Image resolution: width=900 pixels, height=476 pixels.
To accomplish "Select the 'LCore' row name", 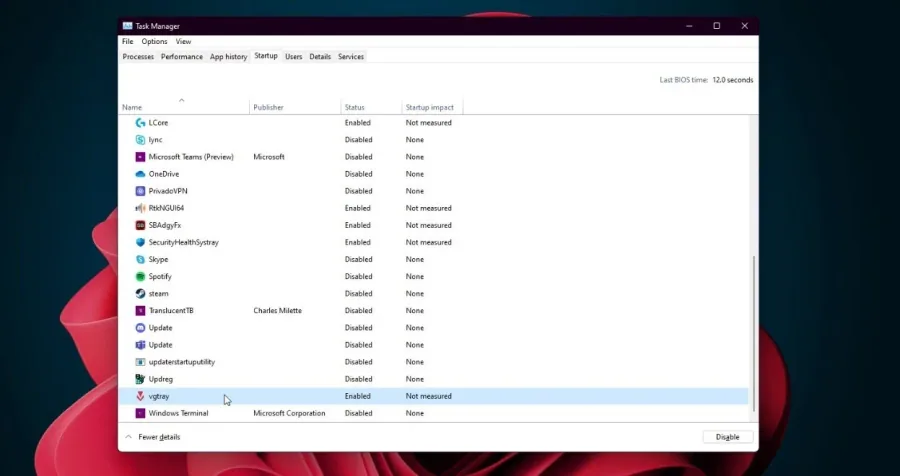I will click(158, 123).
